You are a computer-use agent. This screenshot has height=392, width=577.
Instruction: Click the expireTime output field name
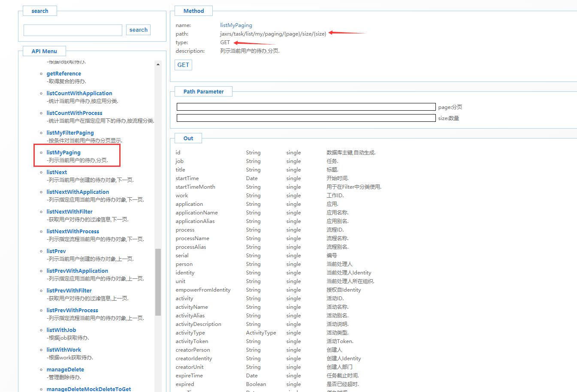[189, 376]
